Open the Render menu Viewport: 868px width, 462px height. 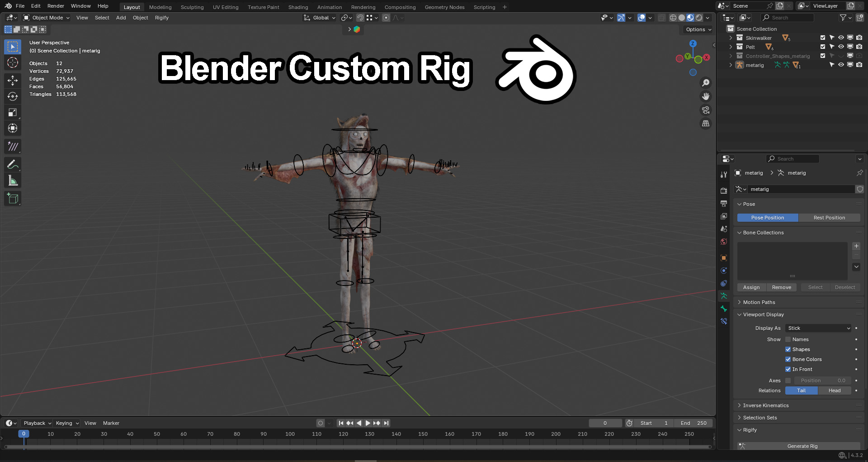pos(56,6)
